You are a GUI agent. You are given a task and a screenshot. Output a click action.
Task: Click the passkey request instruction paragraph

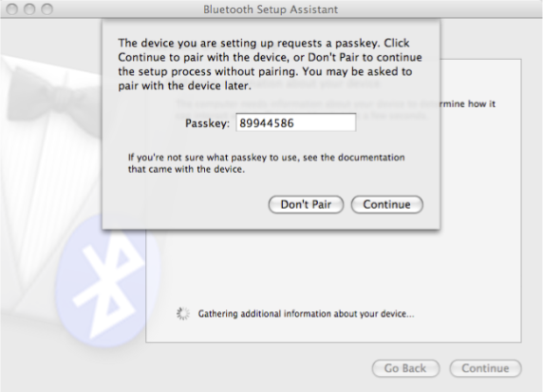[x=271, y=64]
